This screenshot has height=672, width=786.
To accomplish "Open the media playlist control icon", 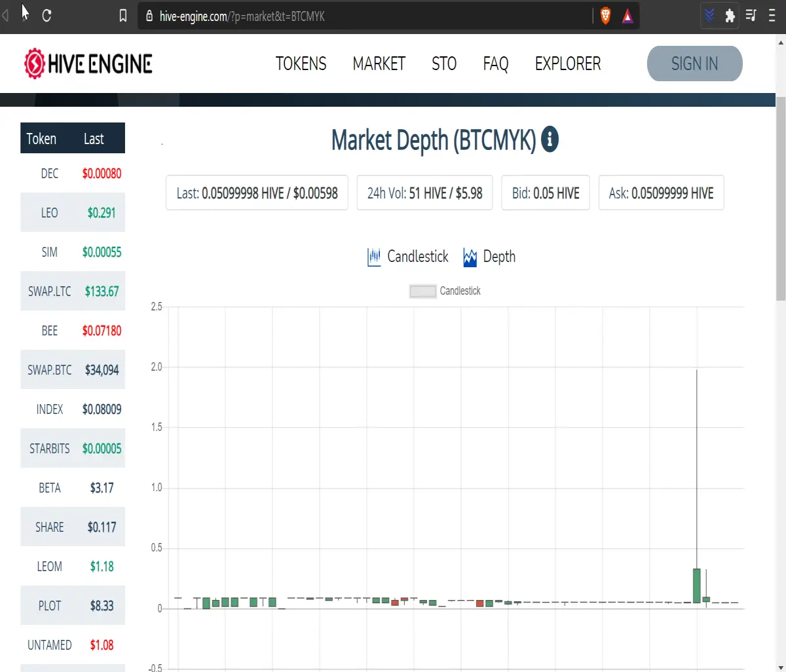I will click(751, 16).
